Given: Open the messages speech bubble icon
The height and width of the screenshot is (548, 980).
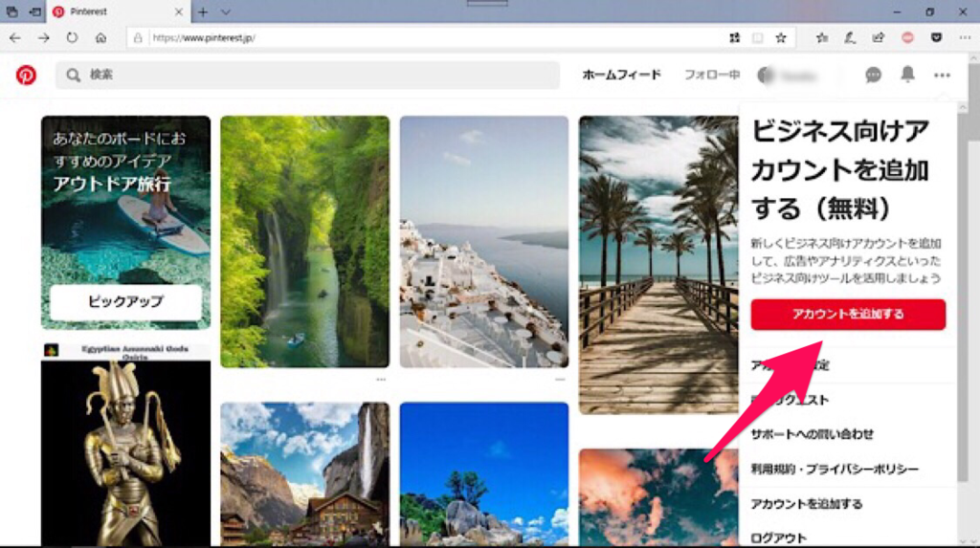Looking at the screenshot, I should point(873,75).
